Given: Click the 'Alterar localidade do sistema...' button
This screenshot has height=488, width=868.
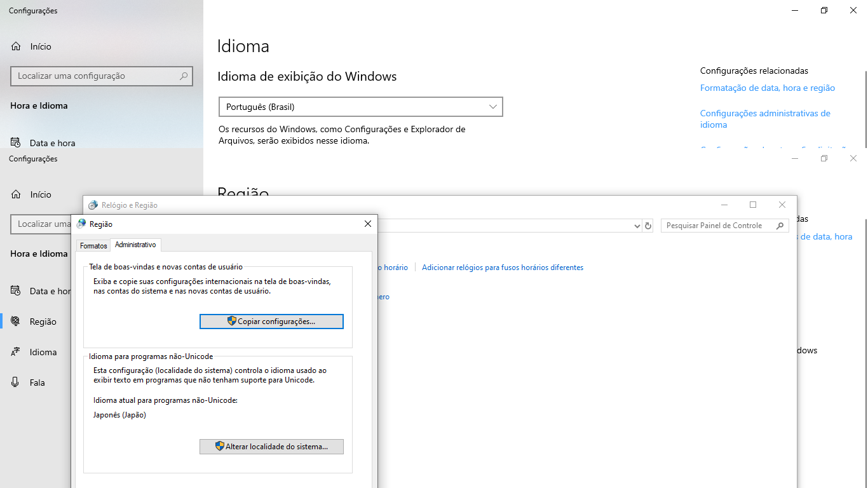Looking at the screenshot, I should 271,447.
